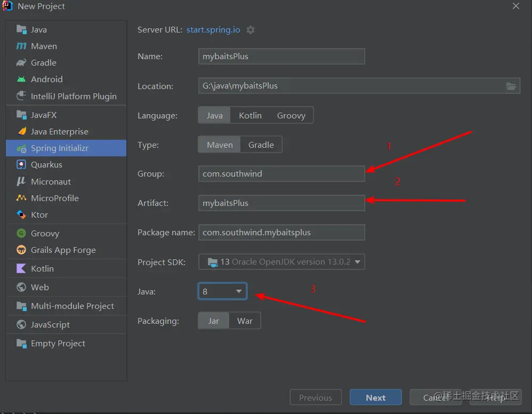The image size is (532, 414).
Task: Close the New Project dialog
Action: pyautogui.click(x=515, y=6)
